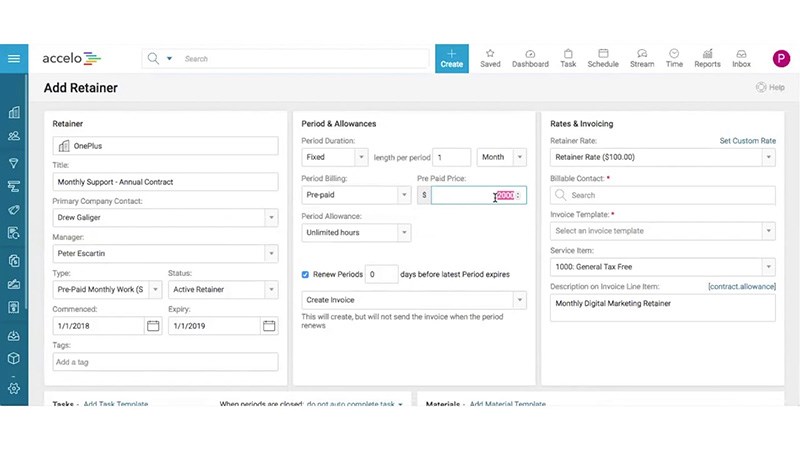800x450 pixels.
Task: Expand the Create Invoice dropdown
Action: [x=520, y=300]
